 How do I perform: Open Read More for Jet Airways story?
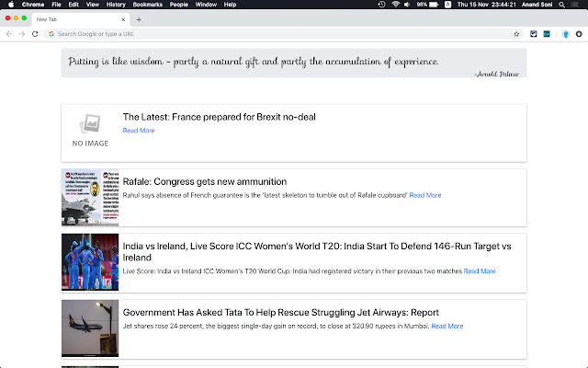(447, 326)
